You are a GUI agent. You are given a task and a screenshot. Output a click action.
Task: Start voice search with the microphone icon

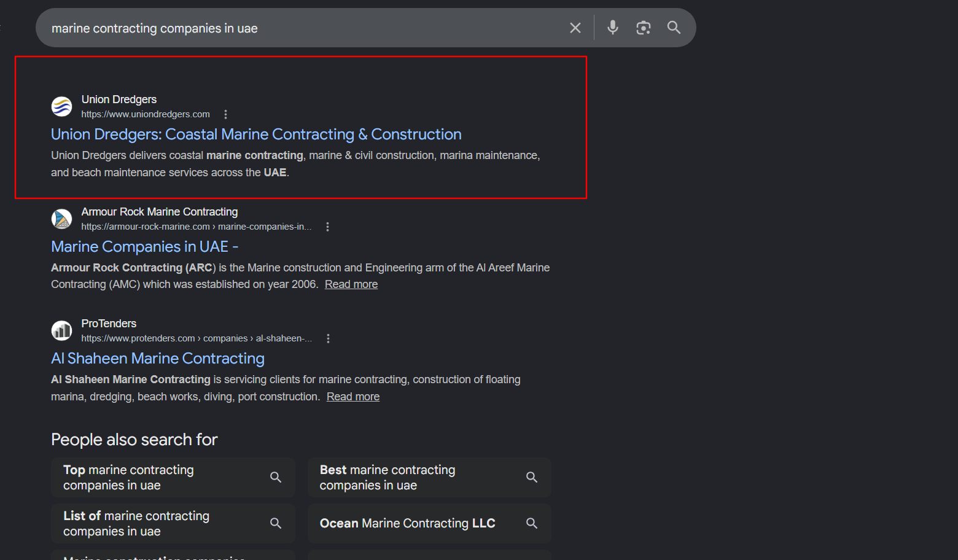click(x=613, y=28)
